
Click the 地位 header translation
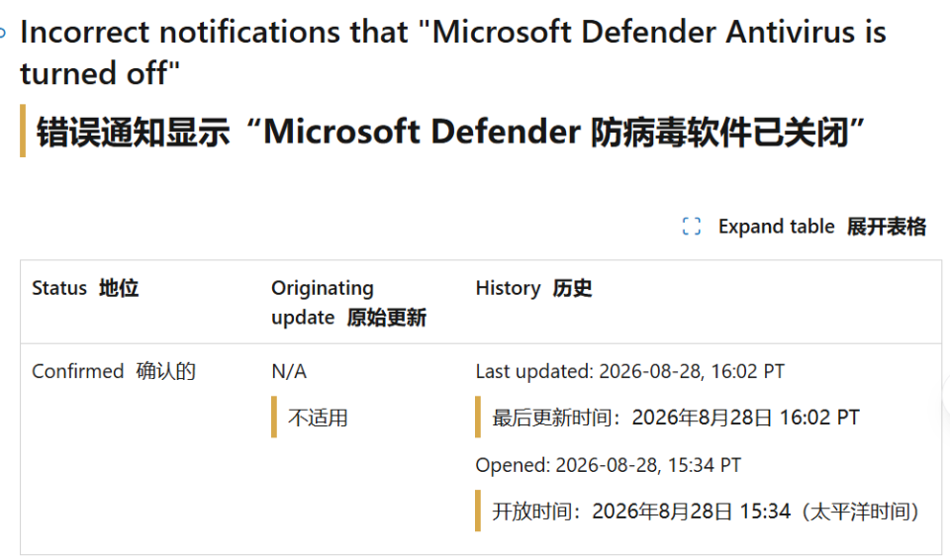pos(119,288)
